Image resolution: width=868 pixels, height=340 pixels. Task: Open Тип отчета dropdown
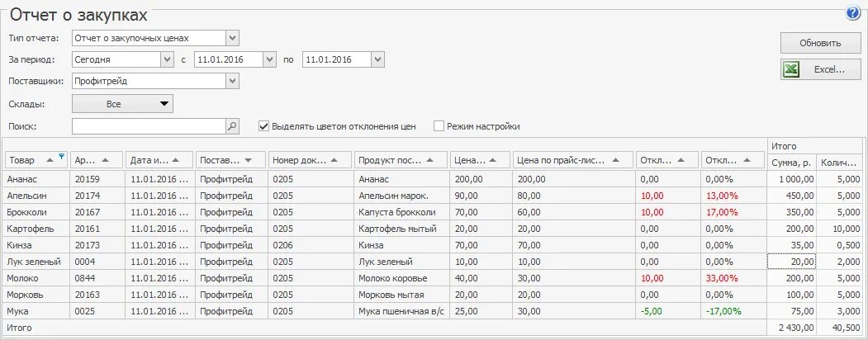[233, 38]
